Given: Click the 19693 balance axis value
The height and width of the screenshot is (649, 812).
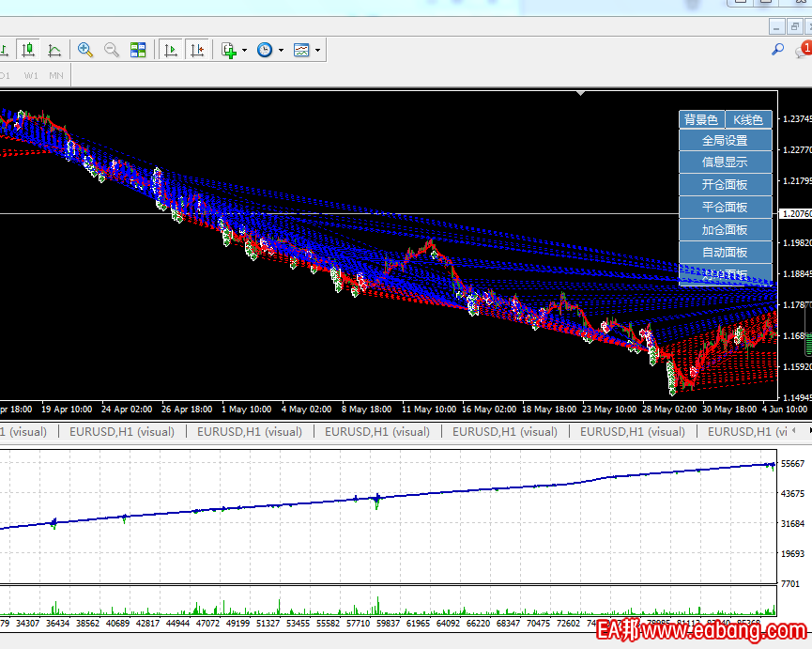Looking at the screenshot, I should pyautogui.click(x=793, y=554).
